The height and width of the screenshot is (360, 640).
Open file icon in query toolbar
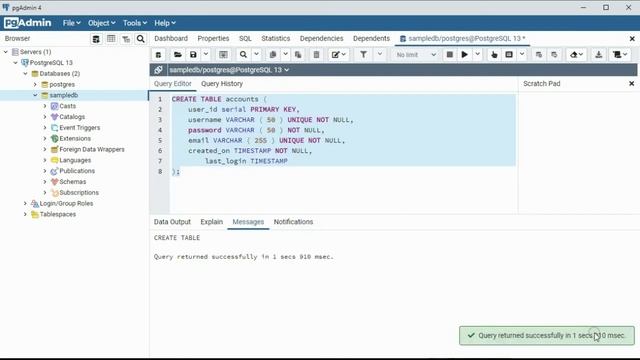click(178, 55)
